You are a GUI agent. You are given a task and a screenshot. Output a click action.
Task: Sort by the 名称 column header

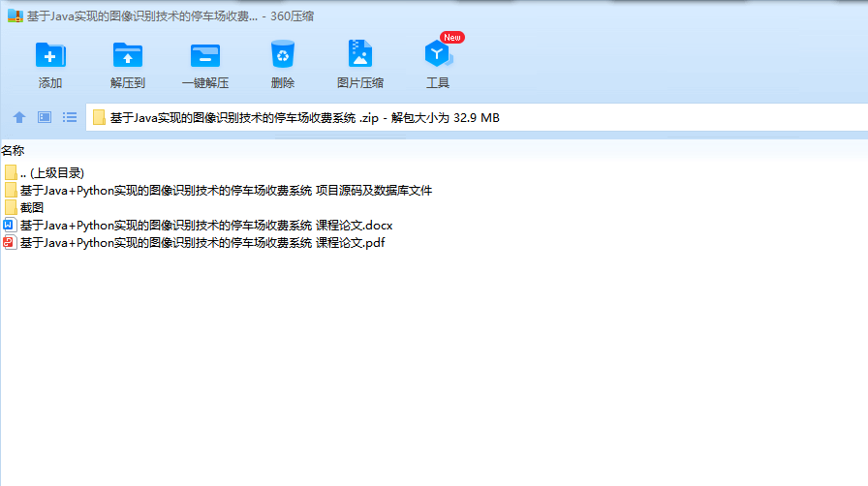pyautogui.click(x=13, y=151)
